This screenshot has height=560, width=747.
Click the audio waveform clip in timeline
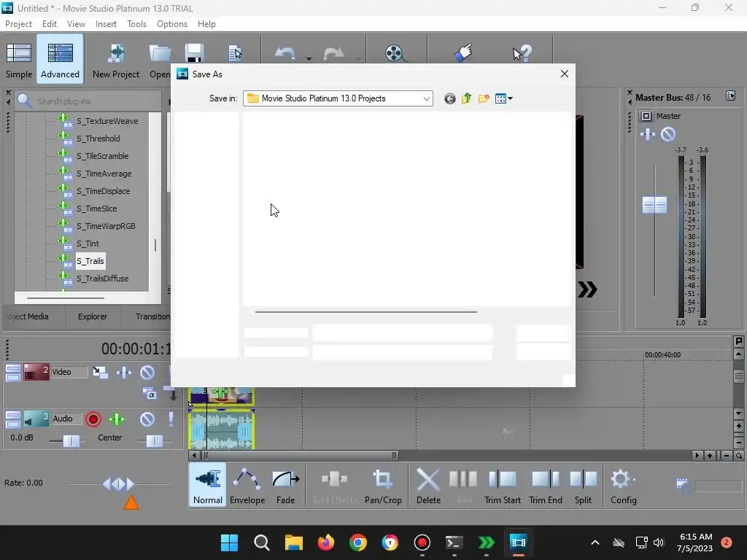click(222, 430)
